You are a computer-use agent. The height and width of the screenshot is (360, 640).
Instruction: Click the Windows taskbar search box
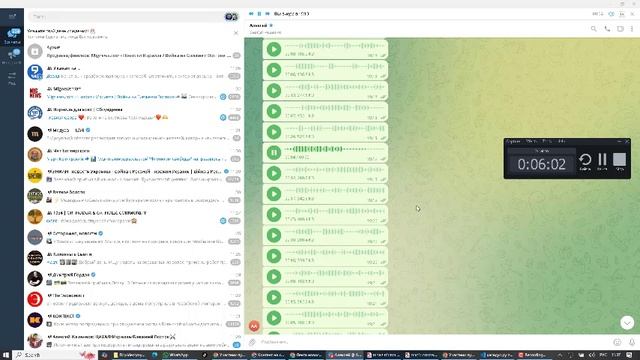point(55,355)
